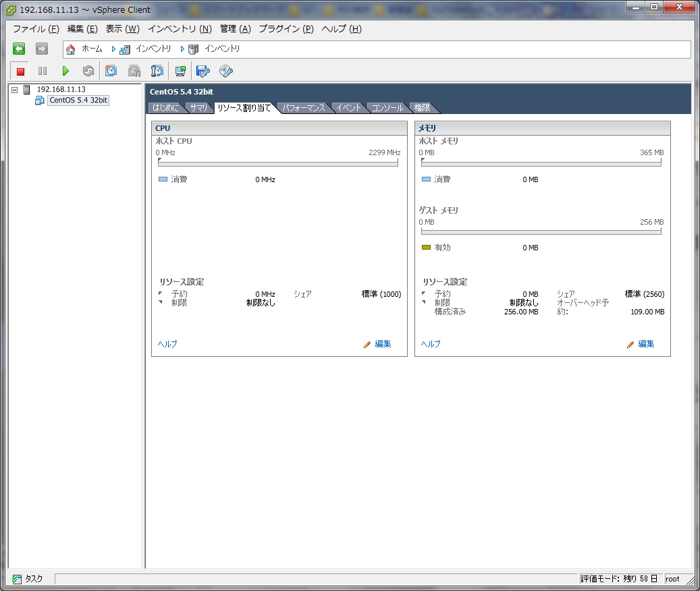Switch to the コンソール tab
This screenshot has width=700, height=591.
(x=387, y=107)
